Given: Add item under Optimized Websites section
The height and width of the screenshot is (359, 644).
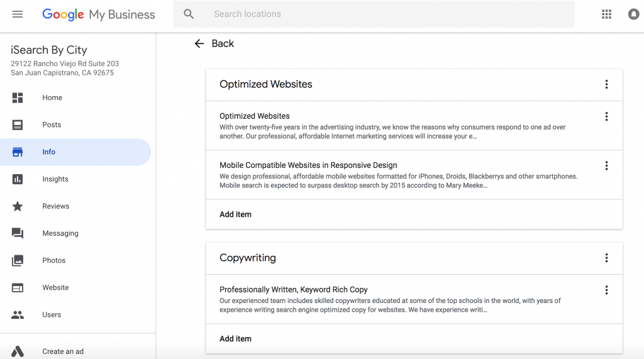Looking at the screenshot, I should point(235,214).
